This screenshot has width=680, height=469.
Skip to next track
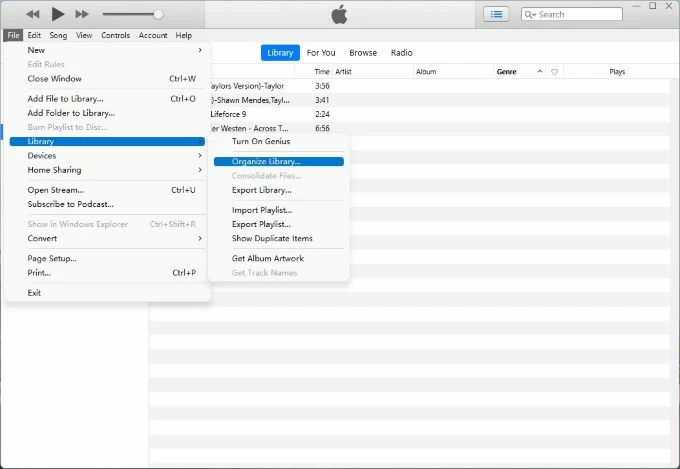pos(82,14)
